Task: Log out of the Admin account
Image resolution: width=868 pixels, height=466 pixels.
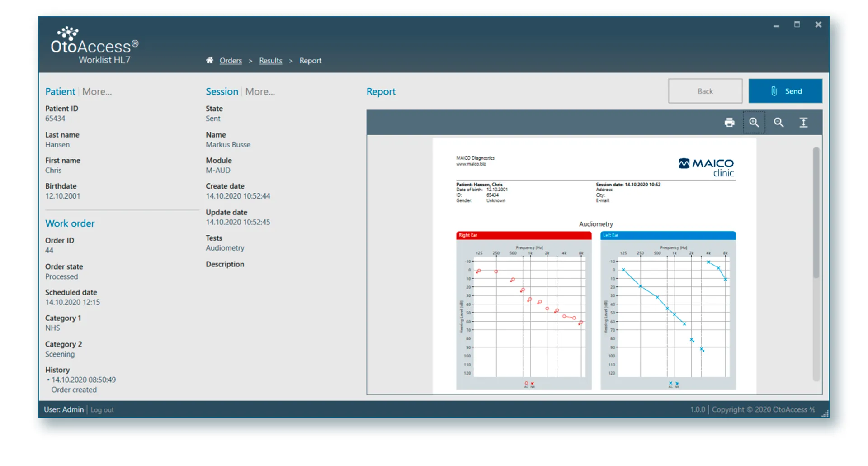Action: pyautogui.click(x=102, y=409)
